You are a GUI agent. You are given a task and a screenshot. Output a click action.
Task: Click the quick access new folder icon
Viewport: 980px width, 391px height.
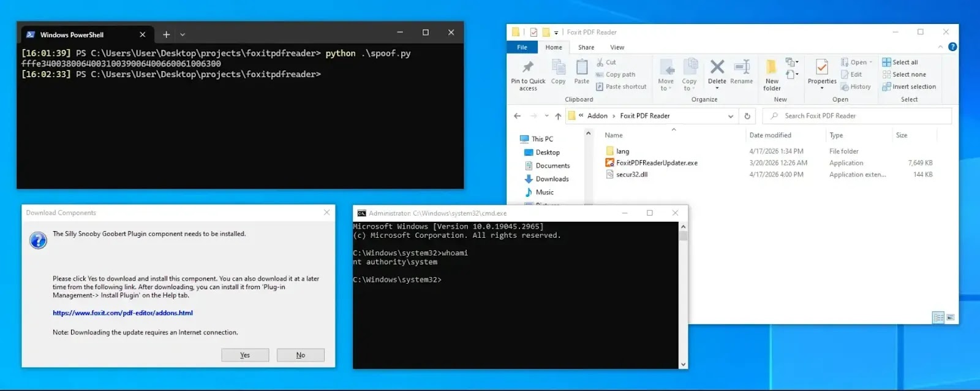click(x=546, y=32)
